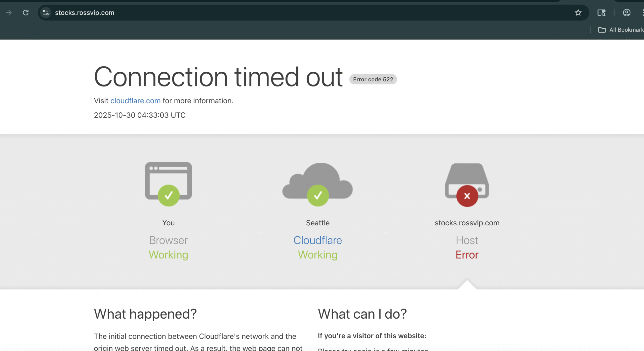
Task: Click the server icon with red X
Action: (467, 185)
